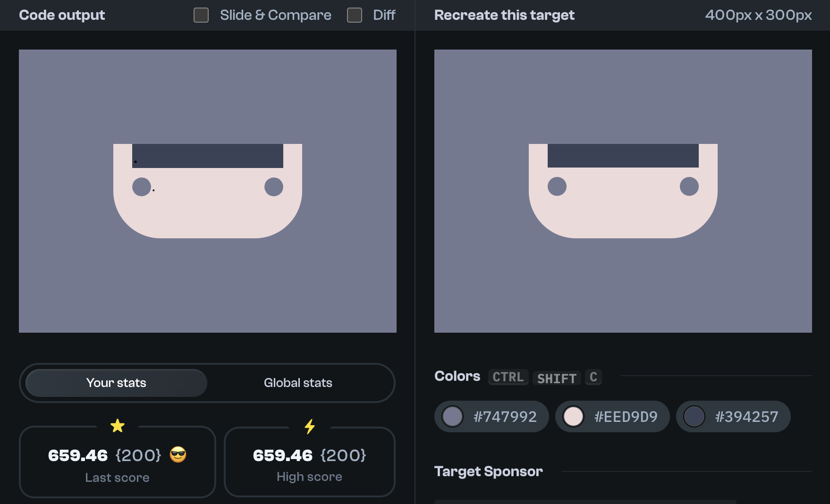
Task: Switch to the Global stats tab
Action: [x=298, y=383]
